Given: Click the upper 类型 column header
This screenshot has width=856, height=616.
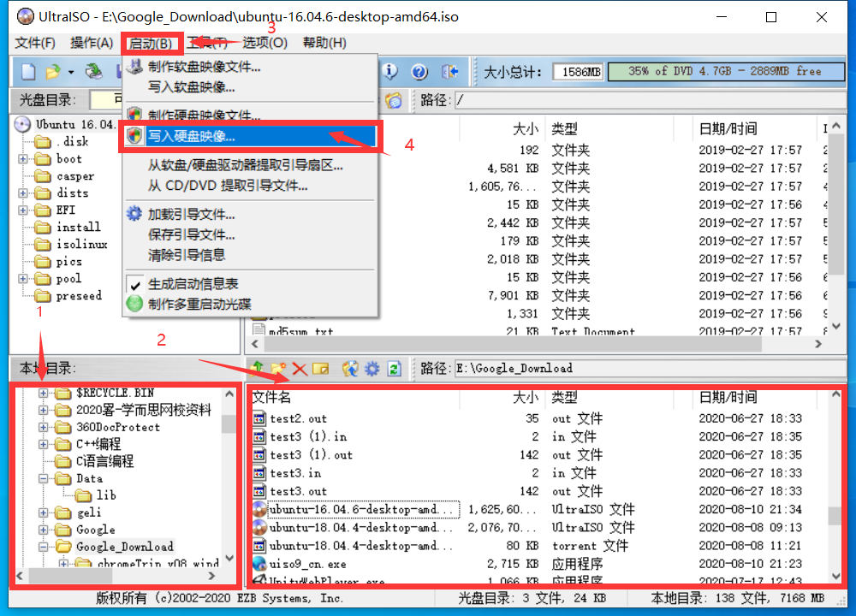Looking at the screenshot, I should click(x=609, y=129).
